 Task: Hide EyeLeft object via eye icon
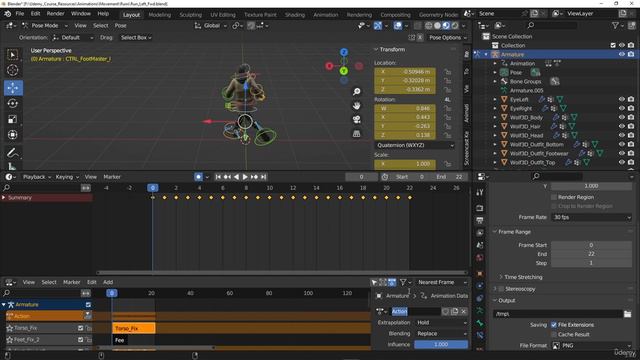(x=622, y=99)
